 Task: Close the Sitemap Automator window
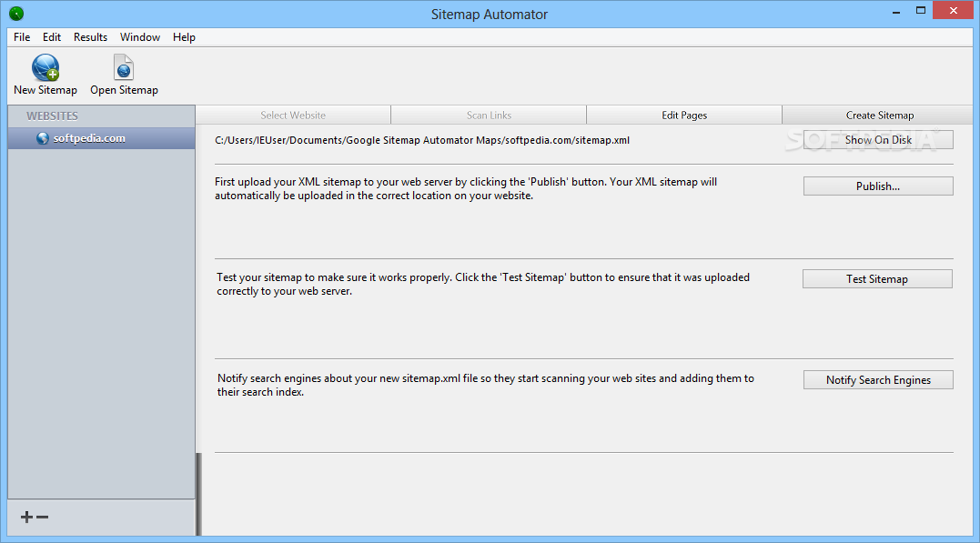tap(953, 11)
